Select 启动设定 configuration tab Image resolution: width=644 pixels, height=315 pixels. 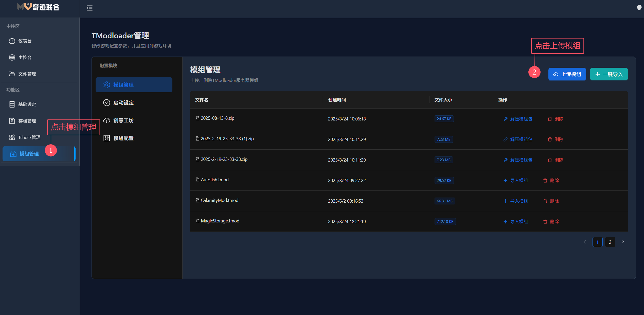[123, 103]
